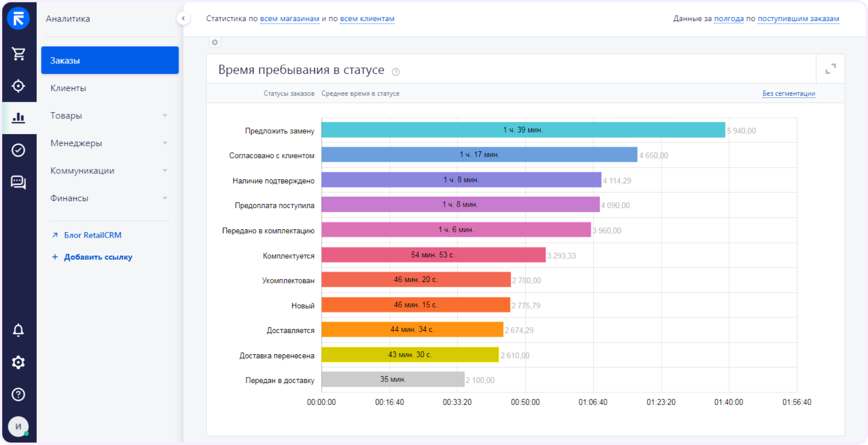Viewport: 868px width, 445px height.
Task: Open the target crosshair sidebar icon
Action: tap(18, 86)
